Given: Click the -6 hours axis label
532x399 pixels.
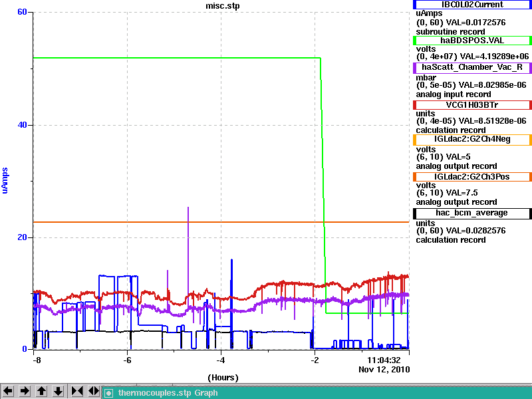Looking at the screenshot, I should click(x=127, y=360).
